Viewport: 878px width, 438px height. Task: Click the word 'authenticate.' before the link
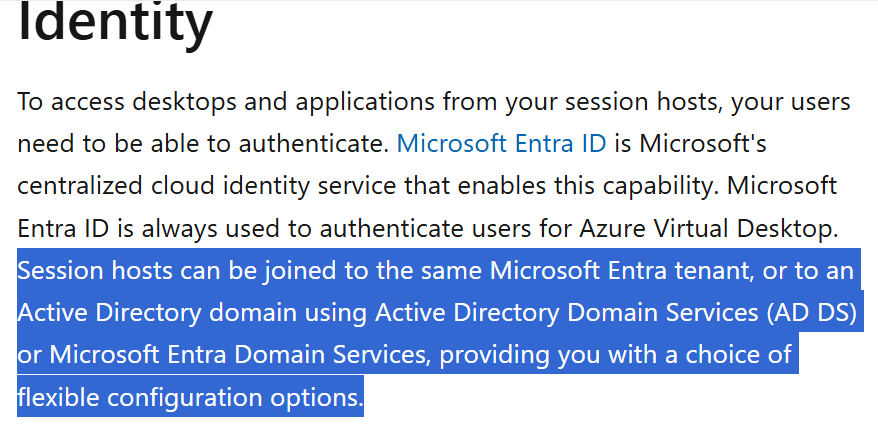pyautogui.click(x=314, y=145)
